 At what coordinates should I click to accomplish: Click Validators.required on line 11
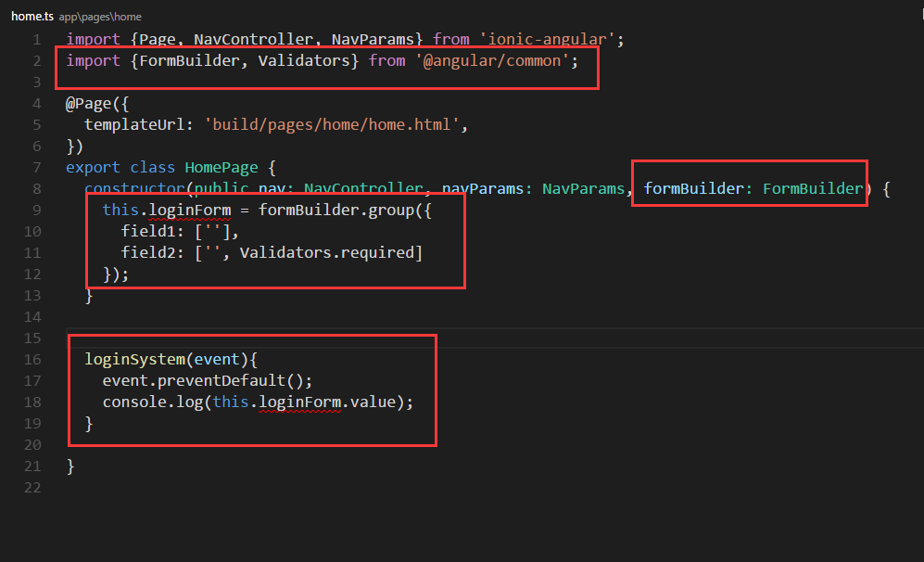click(327, 253)
